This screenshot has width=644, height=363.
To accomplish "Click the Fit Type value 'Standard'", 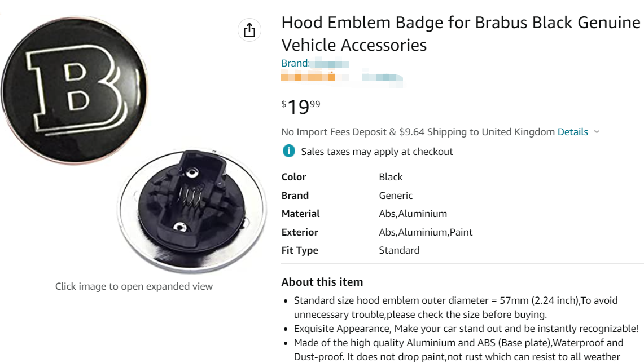I will pos(399,250).
